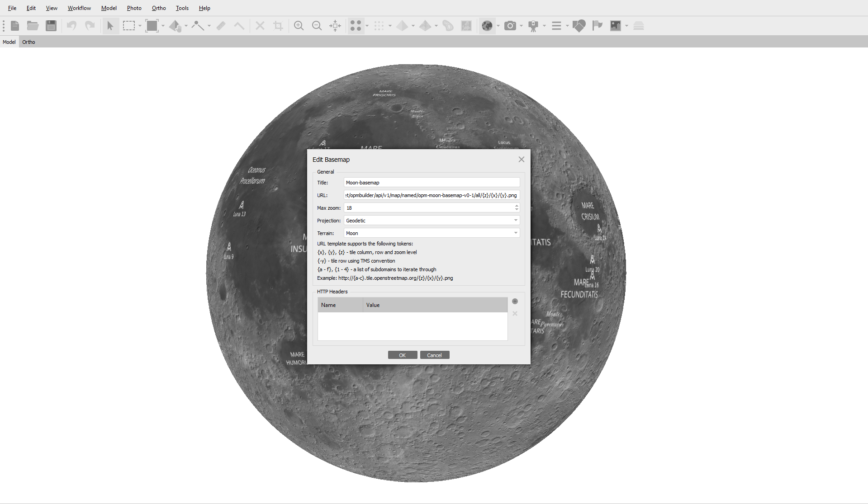Click the Name column header in HTTP Headers

(x=340, y=305)
